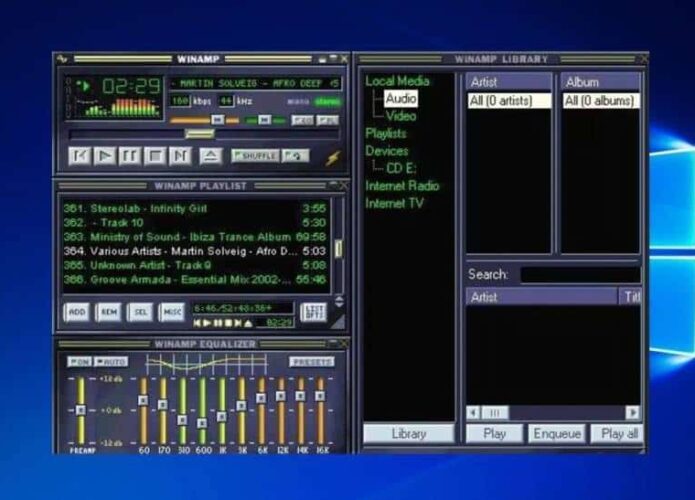Click the 02:29 time display in main window

point(131,86)
